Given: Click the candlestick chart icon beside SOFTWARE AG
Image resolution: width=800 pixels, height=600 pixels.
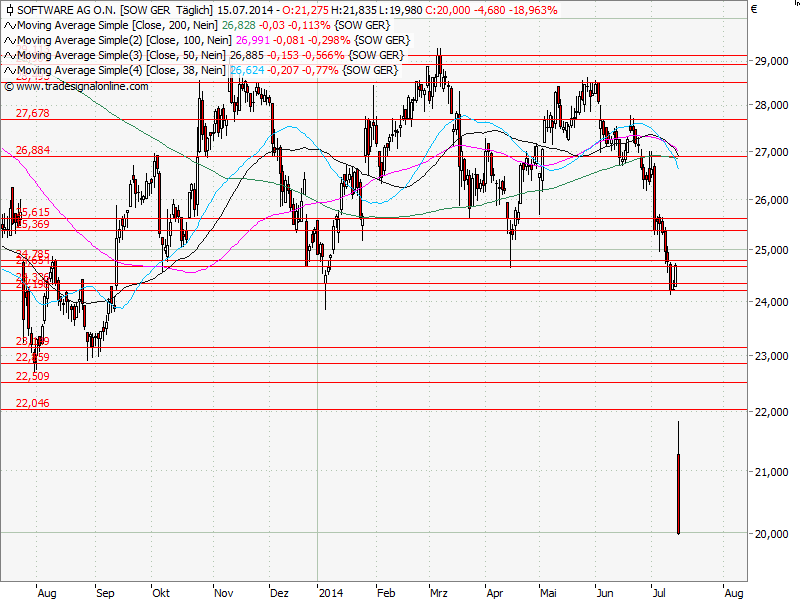Looking at the screenshot, I should (x=10, y=10).
